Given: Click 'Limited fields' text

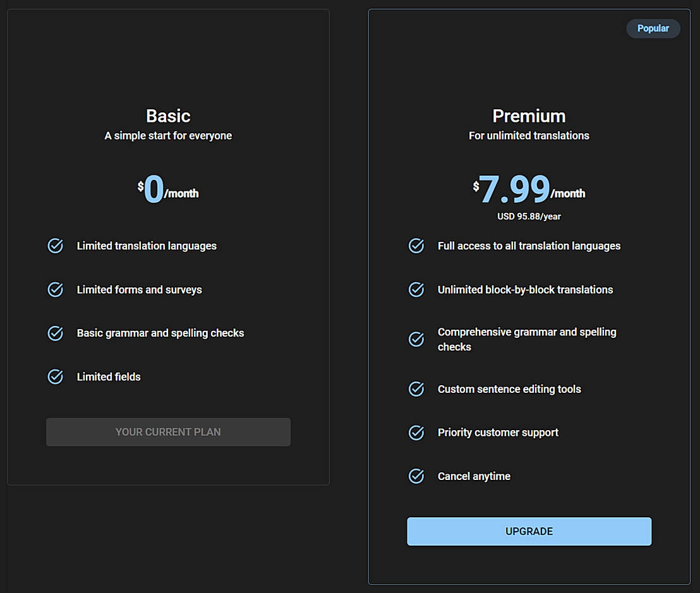Looking at the screenshot, I should coord(109,376).
